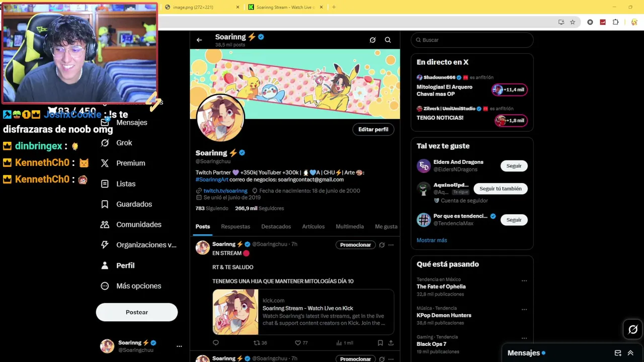This screenshot has width=644, height=362.
Task: Open the twitch.tv/soarinng link
Action: click(x=225, y=191)
